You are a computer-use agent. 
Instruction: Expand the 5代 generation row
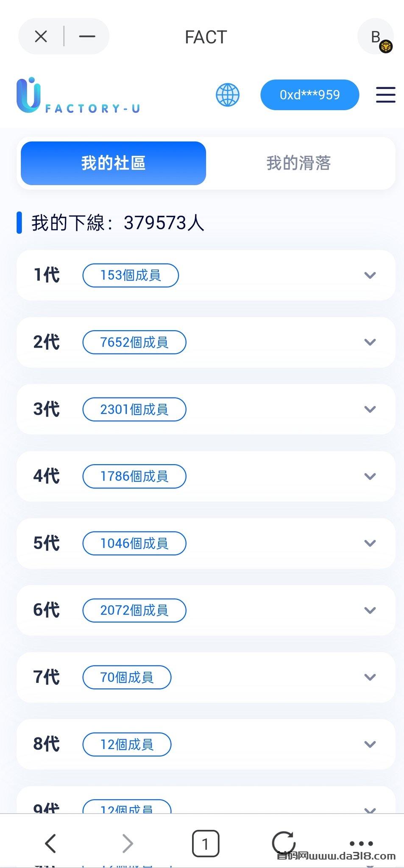click(370, 543)
